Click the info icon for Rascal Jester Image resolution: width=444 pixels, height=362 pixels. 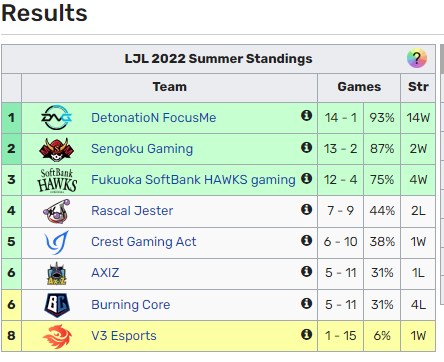pyautogui.click(x=306, y=209)
